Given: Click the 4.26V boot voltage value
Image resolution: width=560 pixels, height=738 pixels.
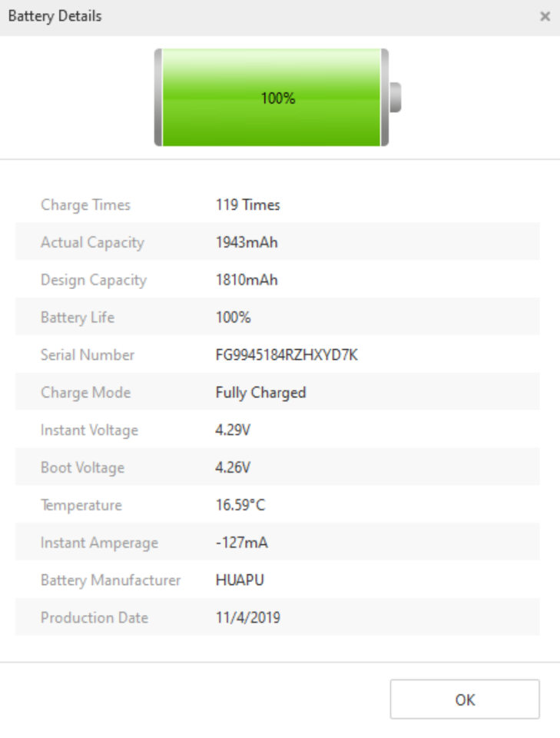Looking at the screenshot, I should pos(233,467).
